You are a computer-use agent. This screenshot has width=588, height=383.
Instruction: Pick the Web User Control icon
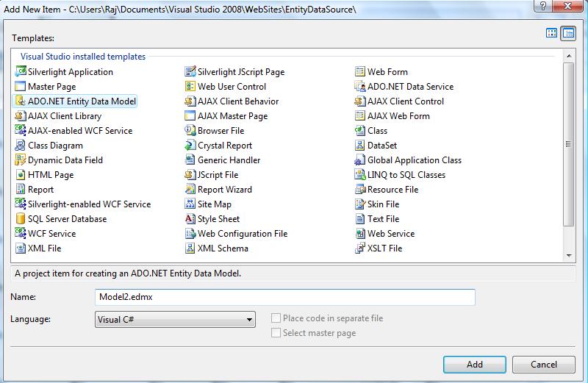pos(190,86)
